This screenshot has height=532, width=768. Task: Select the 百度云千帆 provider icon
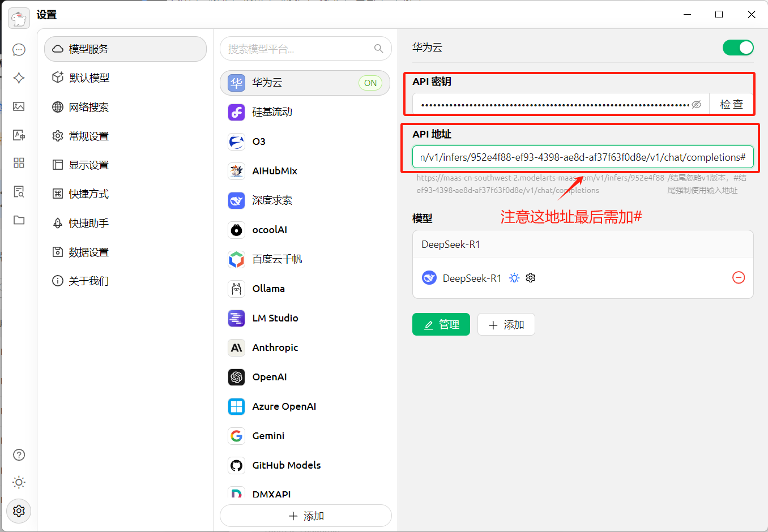[x=236, y=259]
